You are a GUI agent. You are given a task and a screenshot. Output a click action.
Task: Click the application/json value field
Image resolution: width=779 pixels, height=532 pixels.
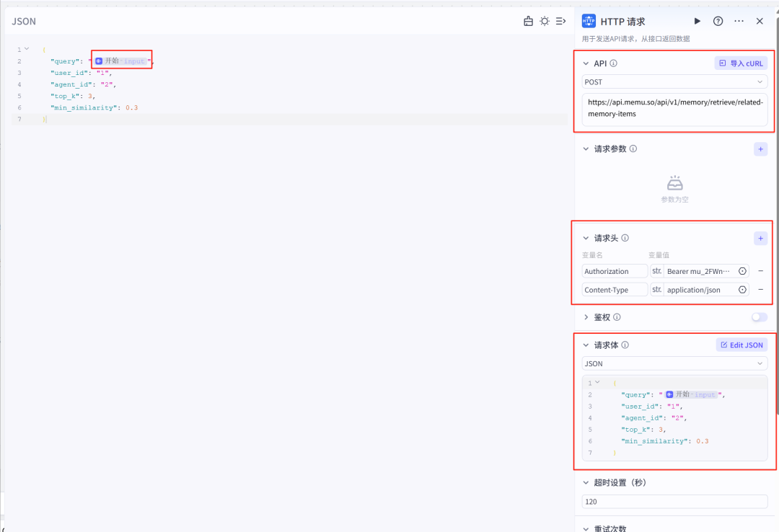click(x=700, y=290)
